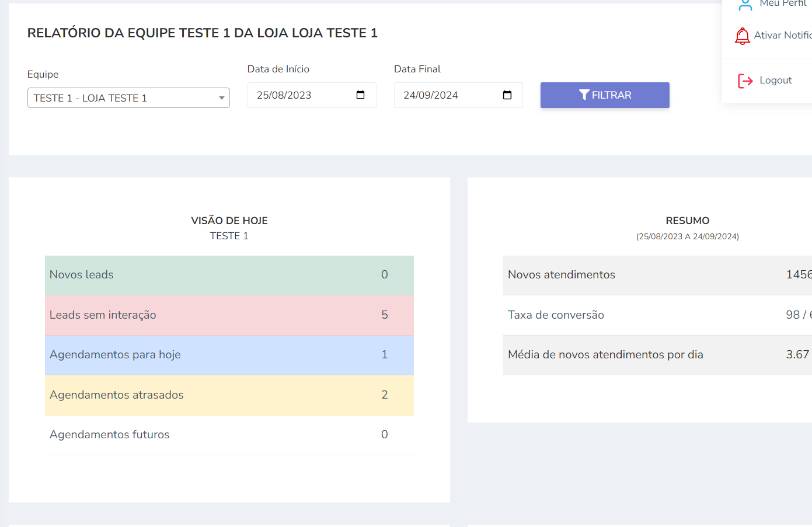
Task: Click the funnel icon in the FILTRAR button
Action: point(584,95)
